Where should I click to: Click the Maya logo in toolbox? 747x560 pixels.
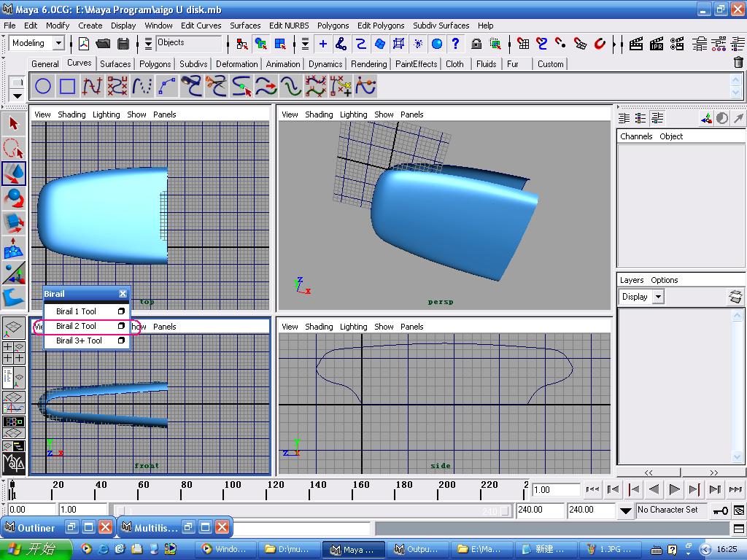tap(13, 462)
